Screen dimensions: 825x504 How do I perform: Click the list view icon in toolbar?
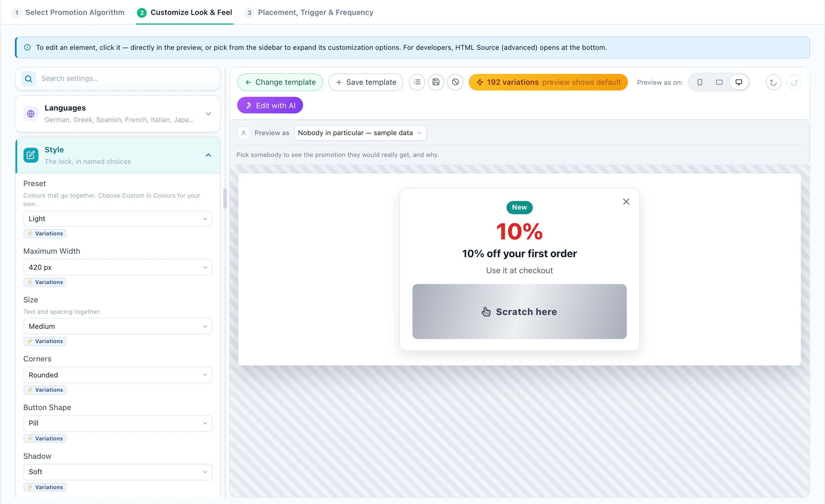(417, 82)
